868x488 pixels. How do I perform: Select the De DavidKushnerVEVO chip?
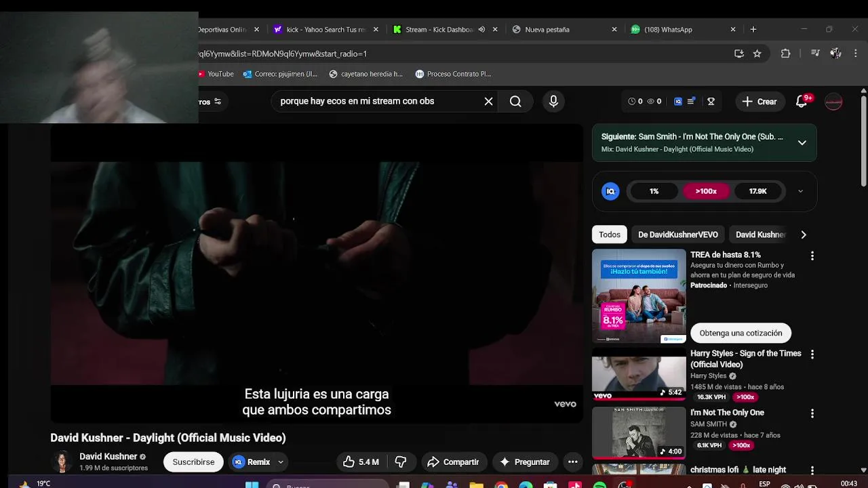(677, 235)
